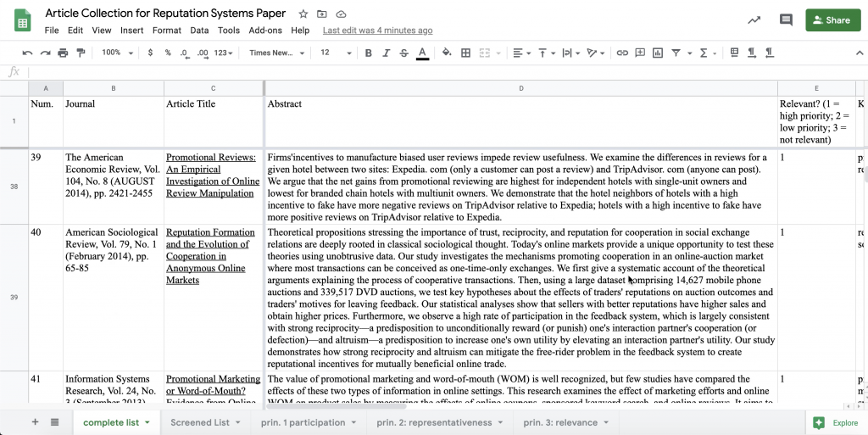The width and height of the screenshot is (868, 435).
Task: Toggle italic formatting
Action: (x=386, y=53)
